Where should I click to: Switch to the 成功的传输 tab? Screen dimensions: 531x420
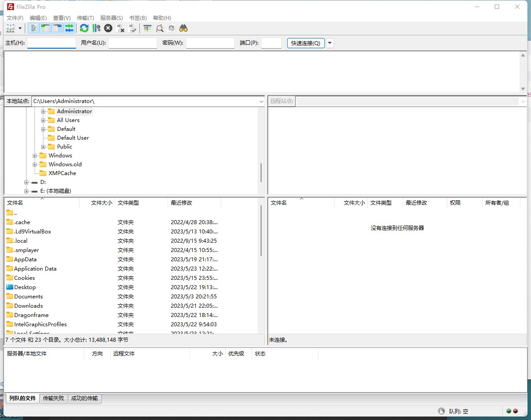[85, 398]
